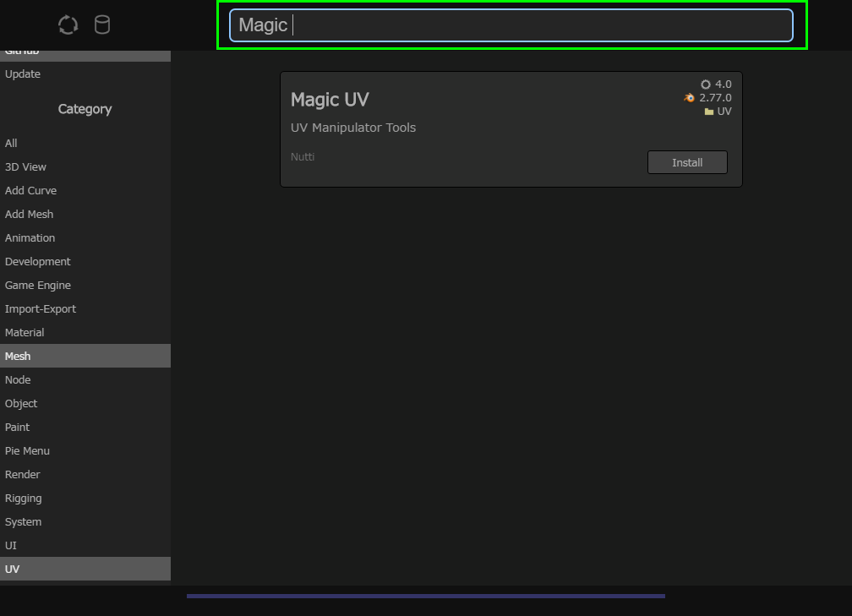Open the Magic UV add-on title

330,100
